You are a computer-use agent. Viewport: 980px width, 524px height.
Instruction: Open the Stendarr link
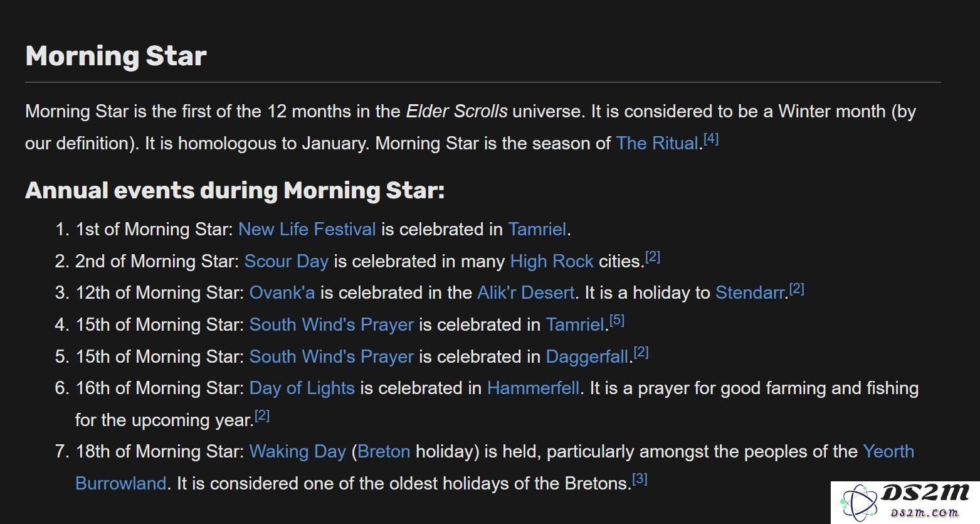(750, 292)
